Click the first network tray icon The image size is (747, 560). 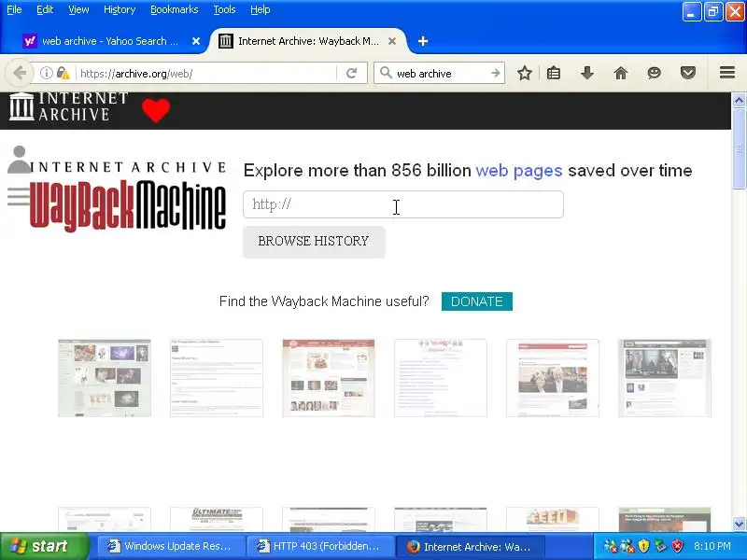611,546
